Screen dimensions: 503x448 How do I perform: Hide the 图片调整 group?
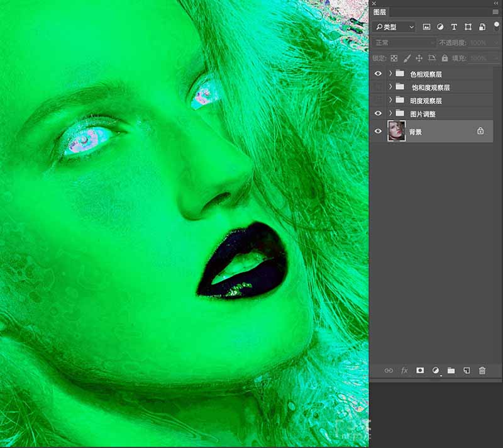click(x=379, y=113)
